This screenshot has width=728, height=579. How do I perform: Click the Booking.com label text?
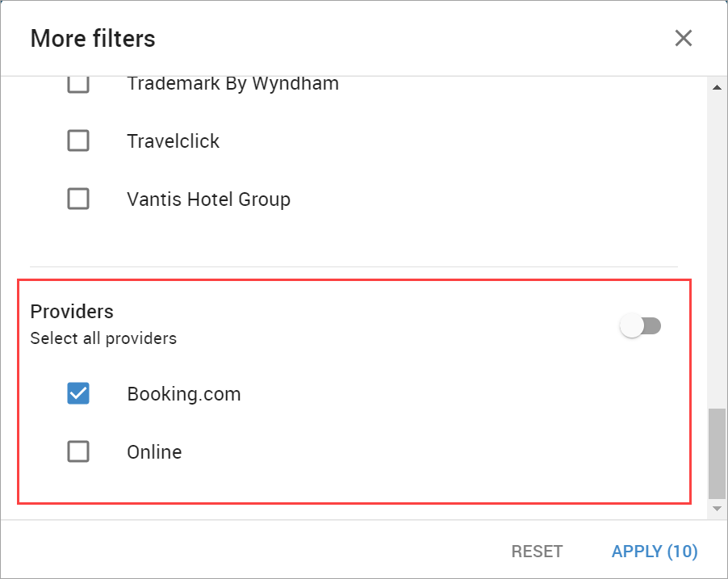pos(184,394)
